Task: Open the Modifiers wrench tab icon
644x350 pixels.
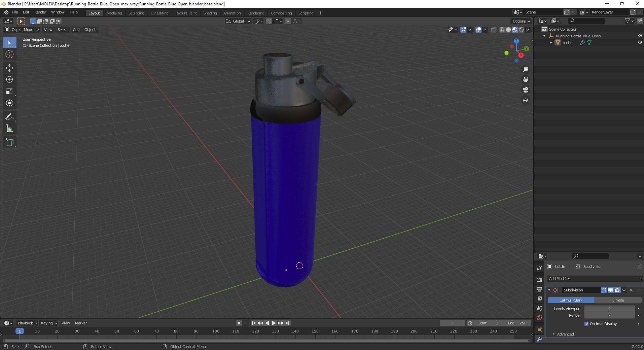Action: click(539, 339)
